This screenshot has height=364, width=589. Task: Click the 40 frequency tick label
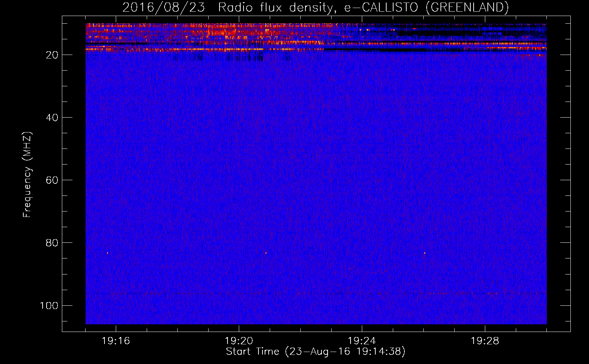tap(52, 118)
